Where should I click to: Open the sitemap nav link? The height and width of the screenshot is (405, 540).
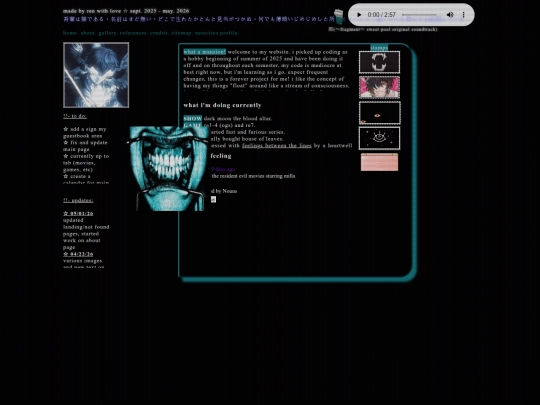181,33
